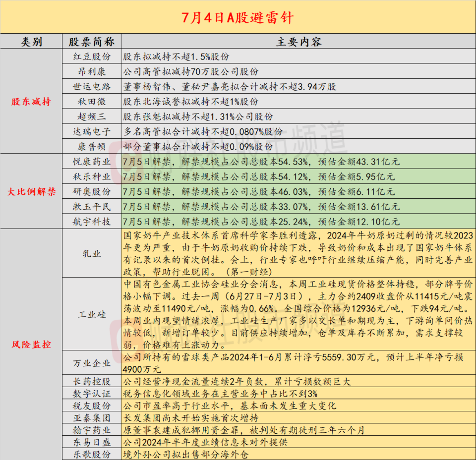Select the 达瑞电子 stock name cell

[x=92, y=131]
